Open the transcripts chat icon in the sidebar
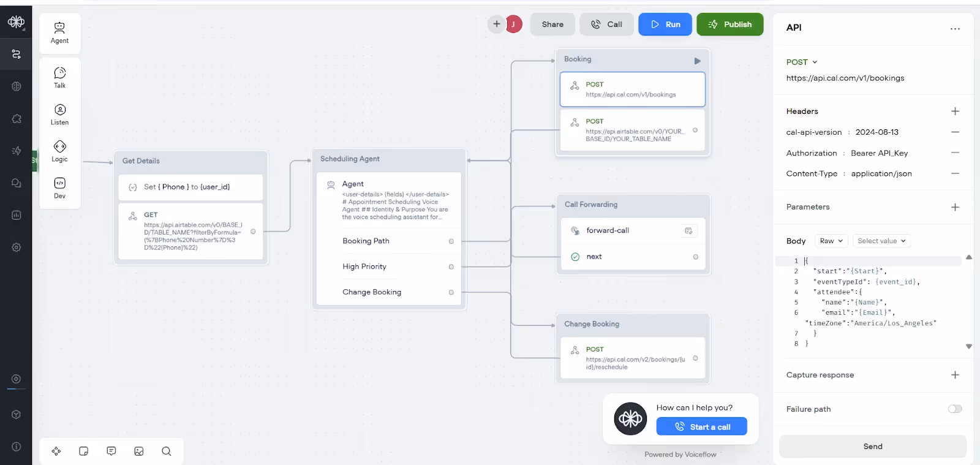The image size is (980, 465). [16, 183]
